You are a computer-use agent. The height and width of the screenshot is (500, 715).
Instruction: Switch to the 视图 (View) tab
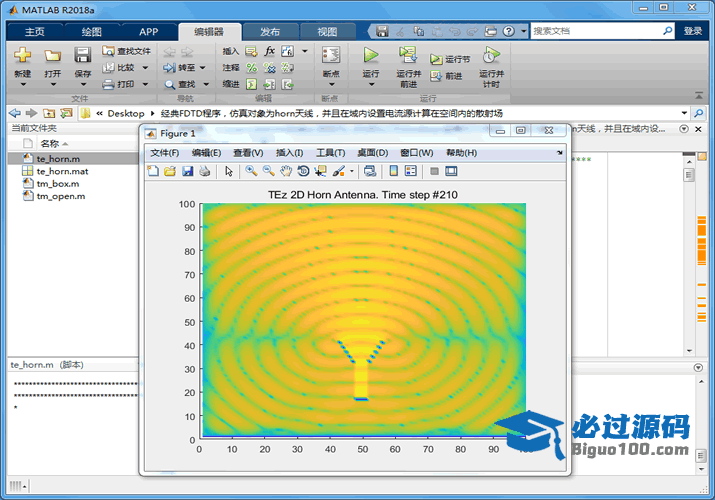(x=327, y=32)
